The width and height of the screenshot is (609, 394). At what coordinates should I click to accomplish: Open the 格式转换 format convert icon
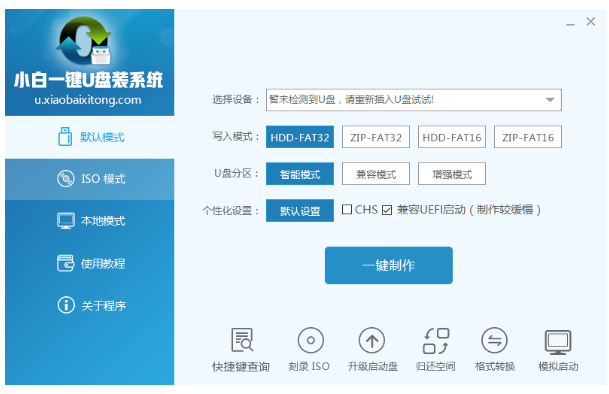point(494,340)
